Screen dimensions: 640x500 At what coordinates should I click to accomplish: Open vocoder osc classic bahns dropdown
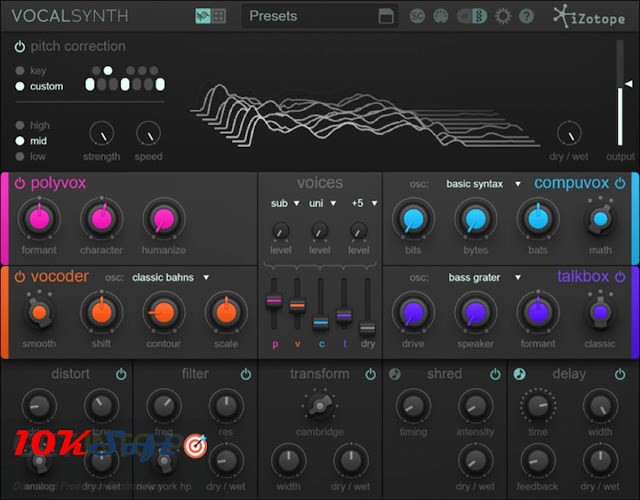[x=171, y=278]
